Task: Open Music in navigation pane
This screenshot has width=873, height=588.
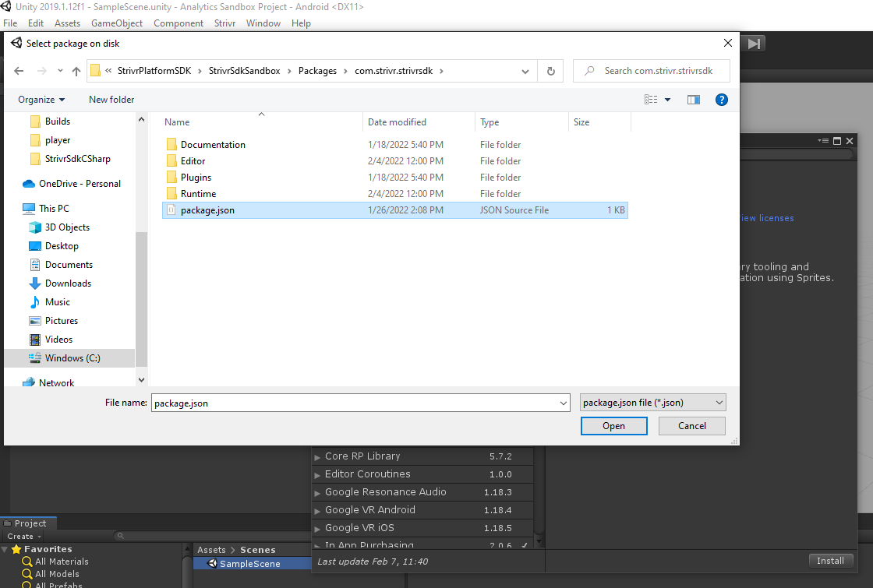Action: coord(58,302)
